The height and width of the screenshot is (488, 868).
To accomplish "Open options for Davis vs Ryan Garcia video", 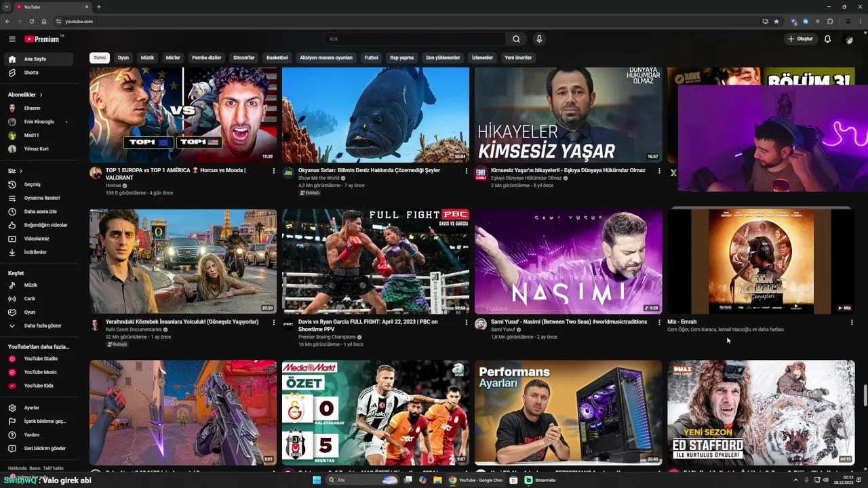I will click(467, 323).
